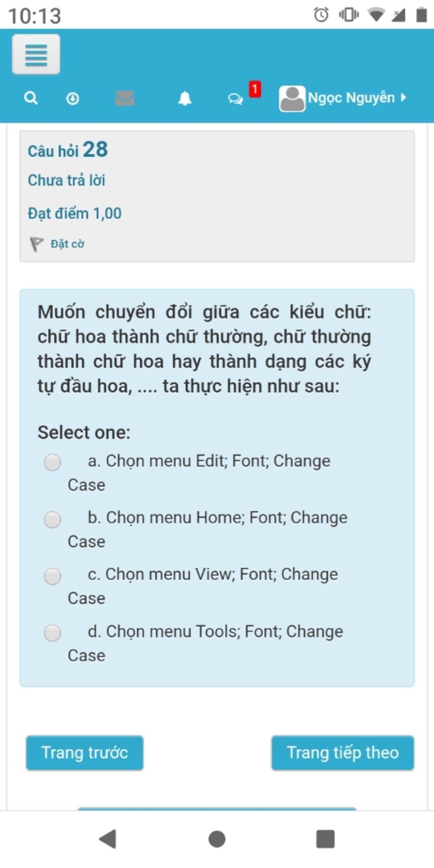Click the Đặt cờ flag link
This screenshot has height=868, width=434.
(x=67, y=244)
